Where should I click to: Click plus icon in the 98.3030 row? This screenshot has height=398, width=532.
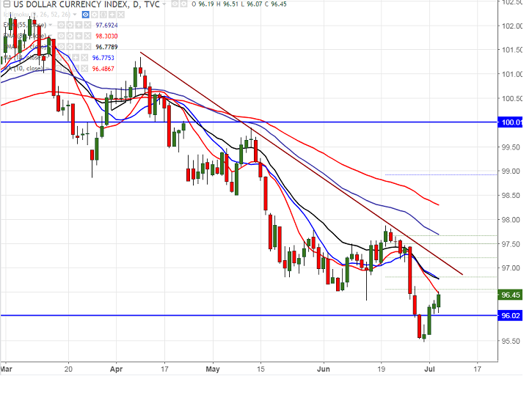click(79, 36)
